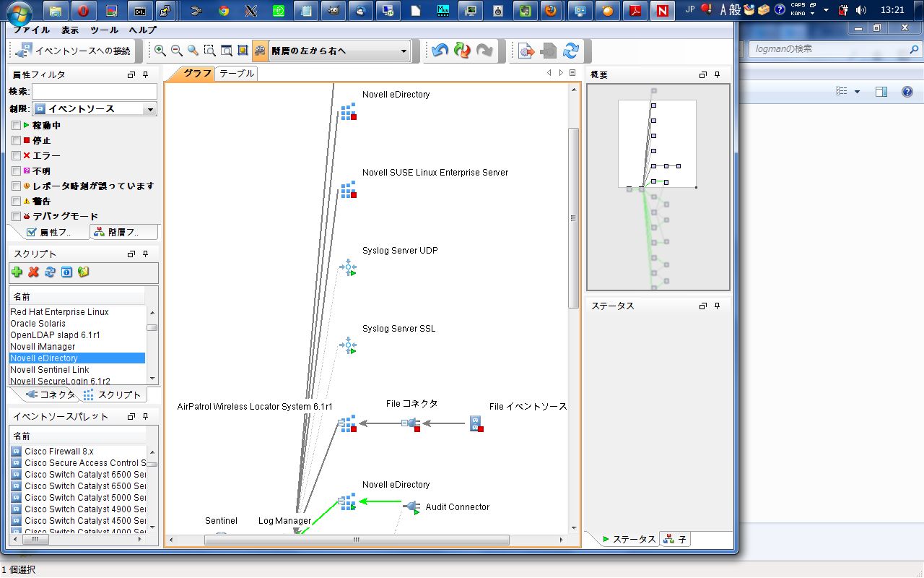Screen dimensions: 924x578
Task: Click the yellow folder icon in the script toolbar
Action: tap(83, 272)
